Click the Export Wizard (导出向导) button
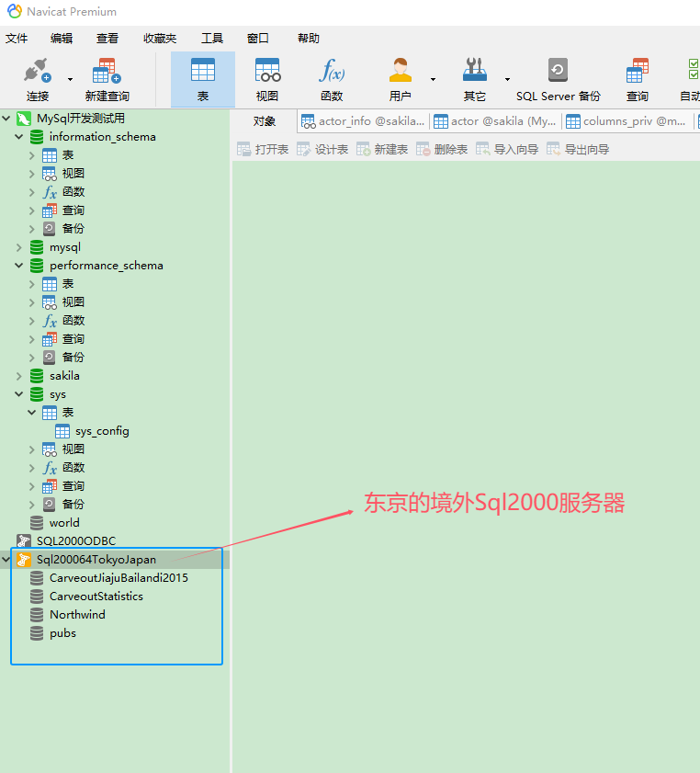Image resolution: width=700 pixels, height=773 pixels. tap(578, 150)
